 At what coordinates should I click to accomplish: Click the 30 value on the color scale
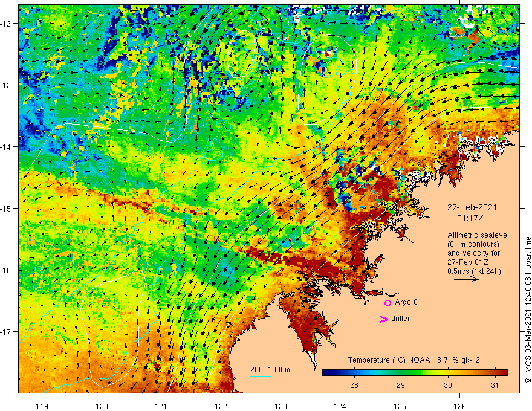pos(448,385)
